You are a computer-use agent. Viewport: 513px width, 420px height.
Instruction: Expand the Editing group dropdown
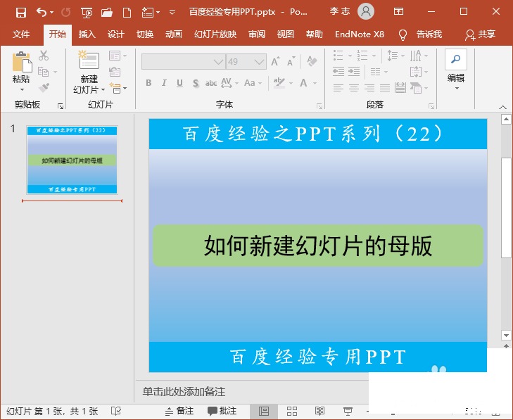[457, 89]
